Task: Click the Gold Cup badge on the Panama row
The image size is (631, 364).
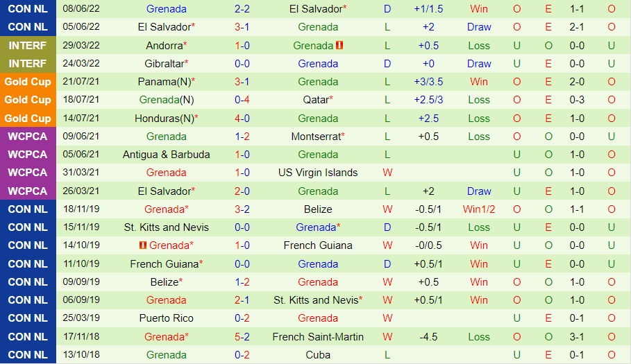Action: click(x=28, y=82)
